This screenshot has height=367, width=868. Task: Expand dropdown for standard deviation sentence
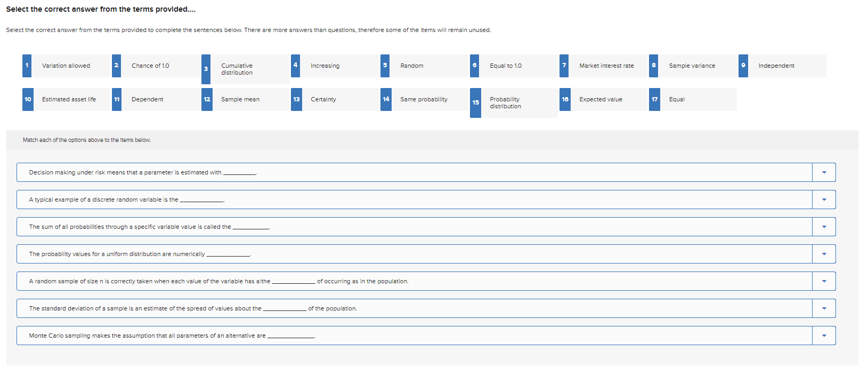(x=824, y=308)
